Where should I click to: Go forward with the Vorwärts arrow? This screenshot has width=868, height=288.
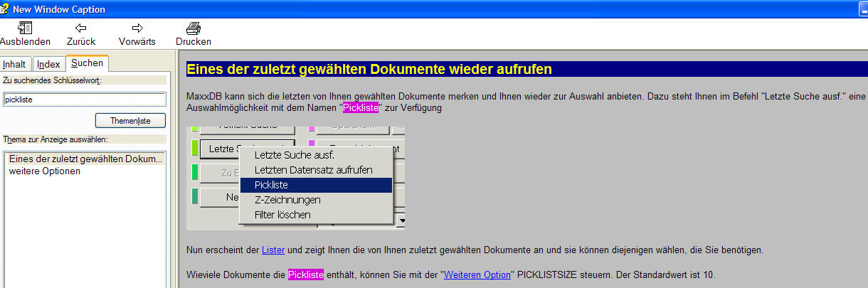[137, 34]
